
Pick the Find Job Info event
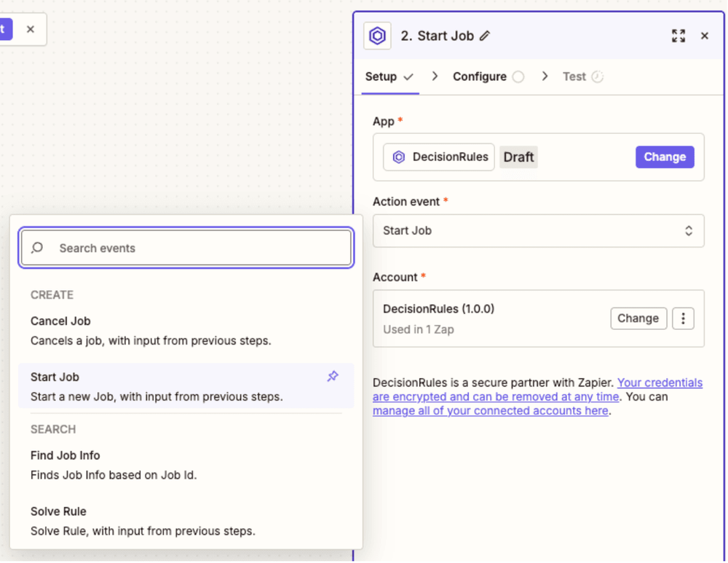[186, 465]
